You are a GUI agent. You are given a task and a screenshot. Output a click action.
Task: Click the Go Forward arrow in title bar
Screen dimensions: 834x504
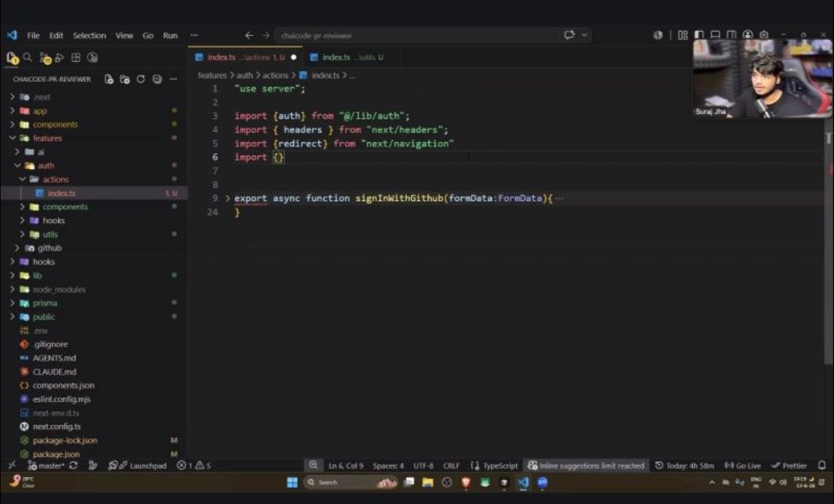click(266, 36)
